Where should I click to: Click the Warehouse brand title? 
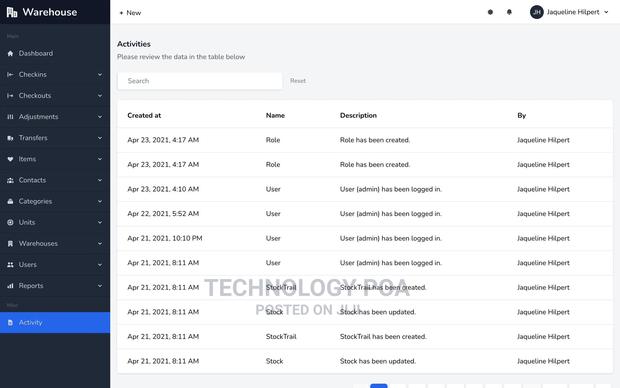[50, 12]
